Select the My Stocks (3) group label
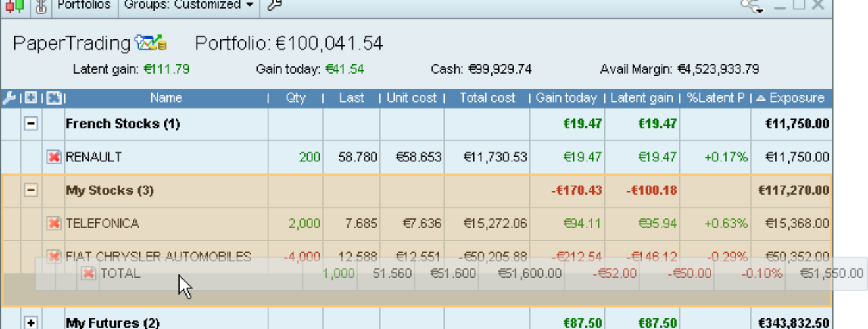This screenshot has width=868, height=329. (110, 190)
